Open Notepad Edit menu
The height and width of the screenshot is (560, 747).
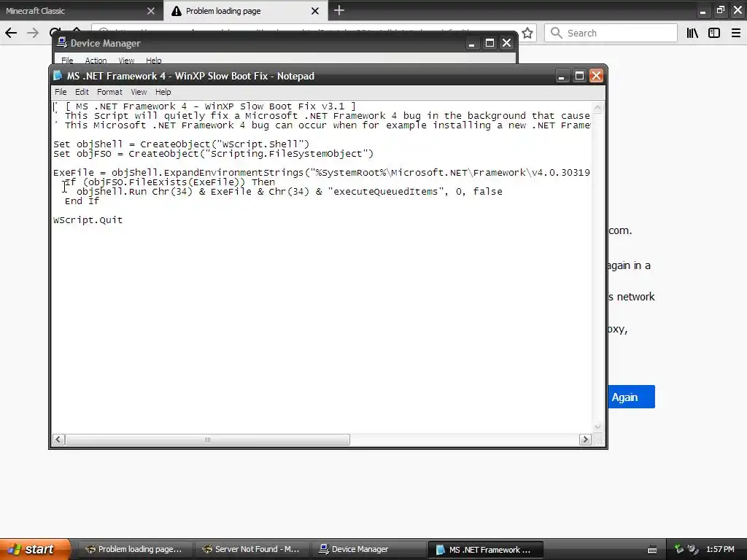tap(82, 92)
